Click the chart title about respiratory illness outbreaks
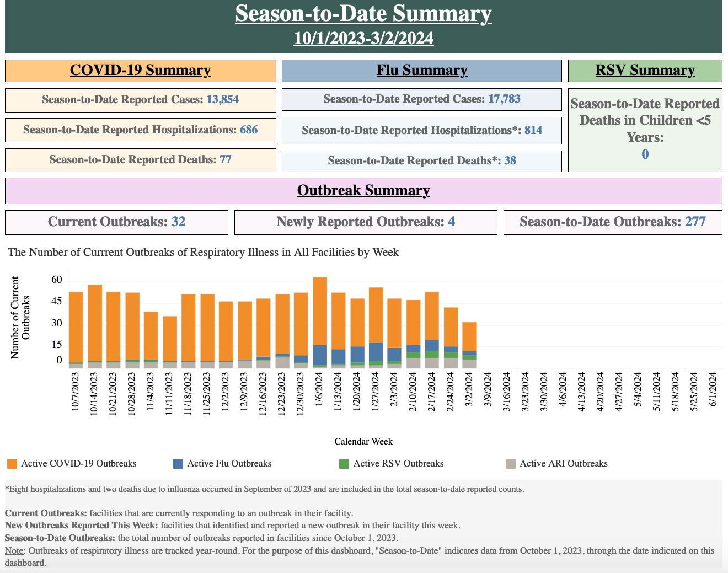Screen dimensions: 728x573 point(203,252)
